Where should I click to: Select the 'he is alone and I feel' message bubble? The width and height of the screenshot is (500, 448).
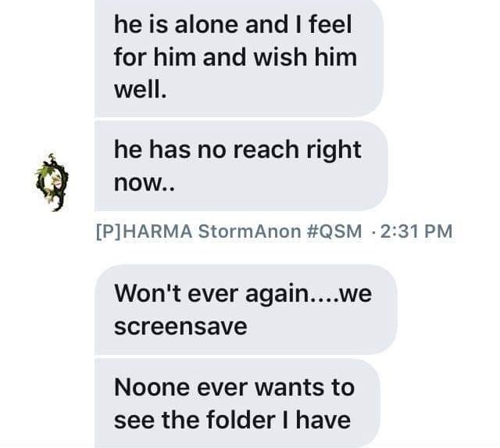pyautogui.click(x=238, y=57)
